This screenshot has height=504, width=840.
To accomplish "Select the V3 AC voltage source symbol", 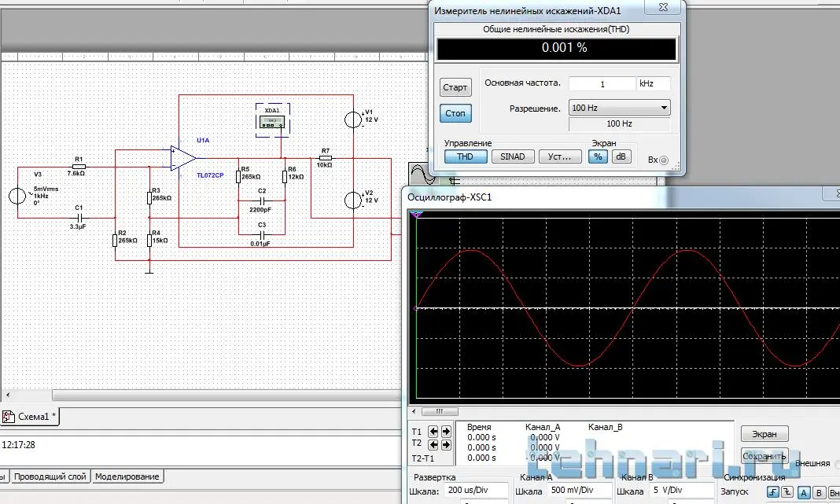I will (17, 196).
